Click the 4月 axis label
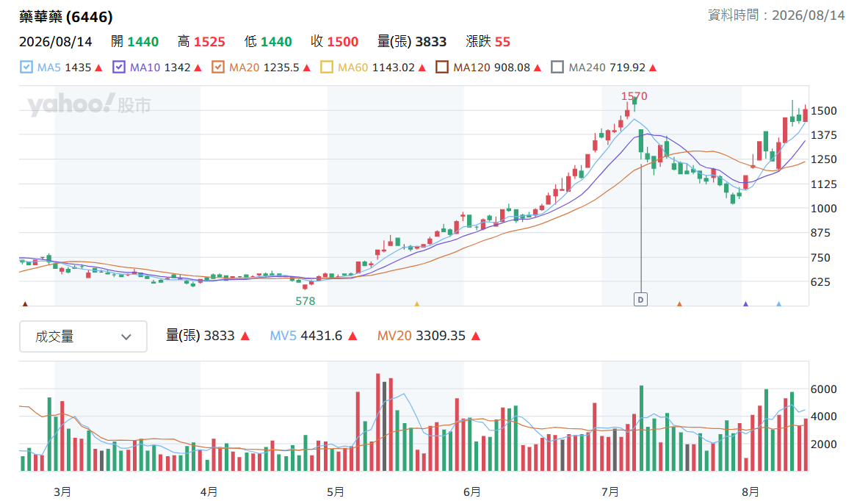868x501 pixels. pyautogui.click(x=209, y=491)
